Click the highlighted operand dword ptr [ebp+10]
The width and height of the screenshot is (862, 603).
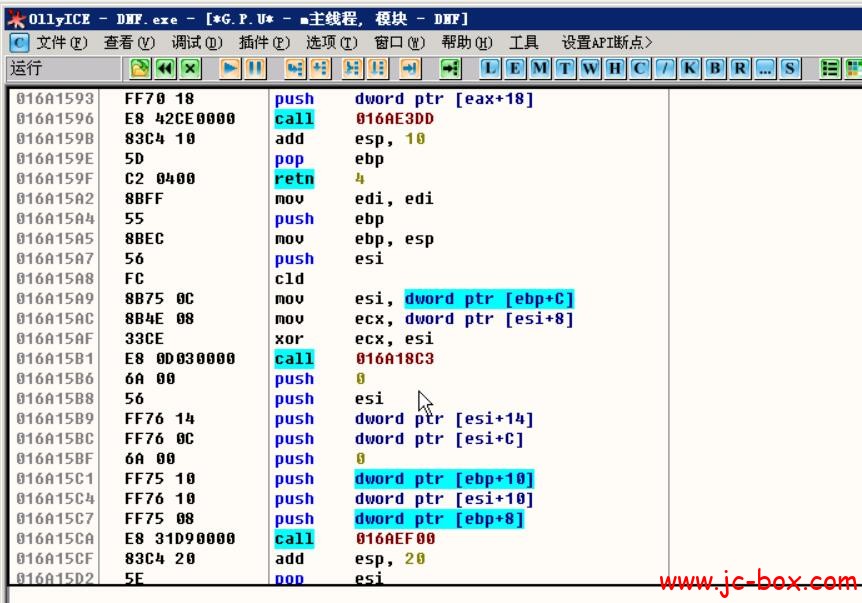coord(444,479)
